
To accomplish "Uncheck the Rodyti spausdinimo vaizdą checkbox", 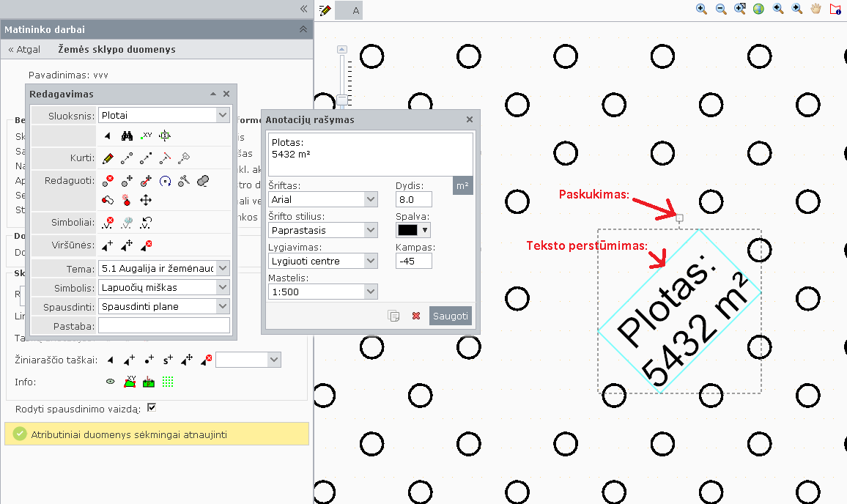I will (152, 408).
